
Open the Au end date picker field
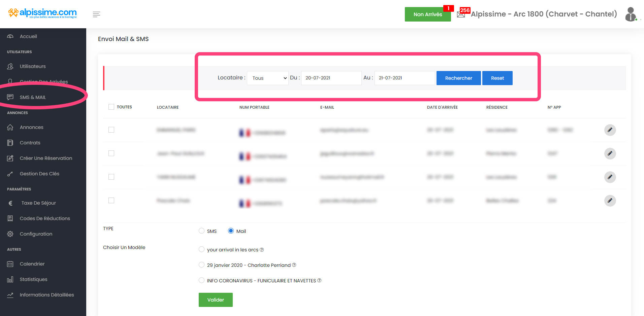(404, 78)
